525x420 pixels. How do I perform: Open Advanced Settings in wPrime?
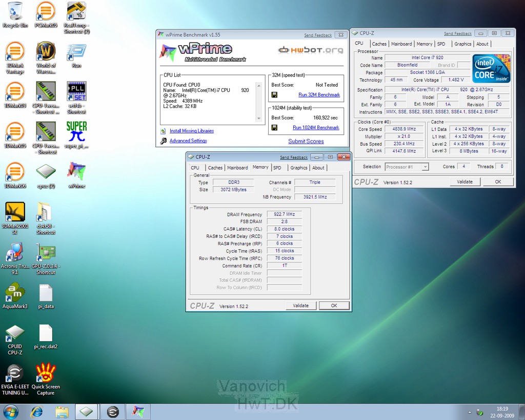coord(188,141)
